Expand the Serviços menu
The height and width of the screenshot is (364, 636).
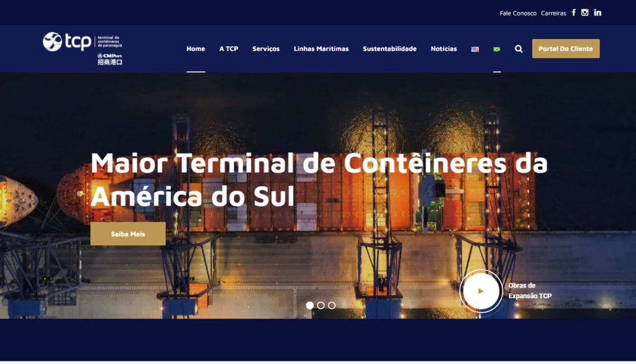(x=266, y=48)
